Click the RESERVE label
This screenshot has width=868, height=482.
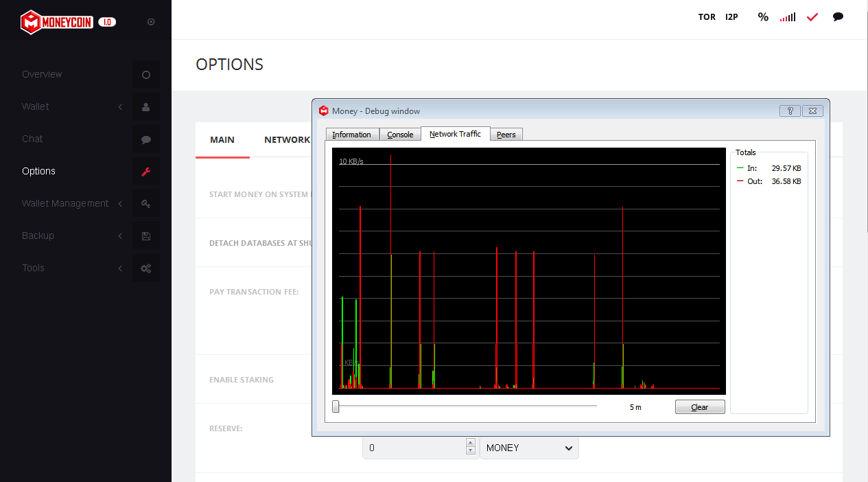point(226,428)
